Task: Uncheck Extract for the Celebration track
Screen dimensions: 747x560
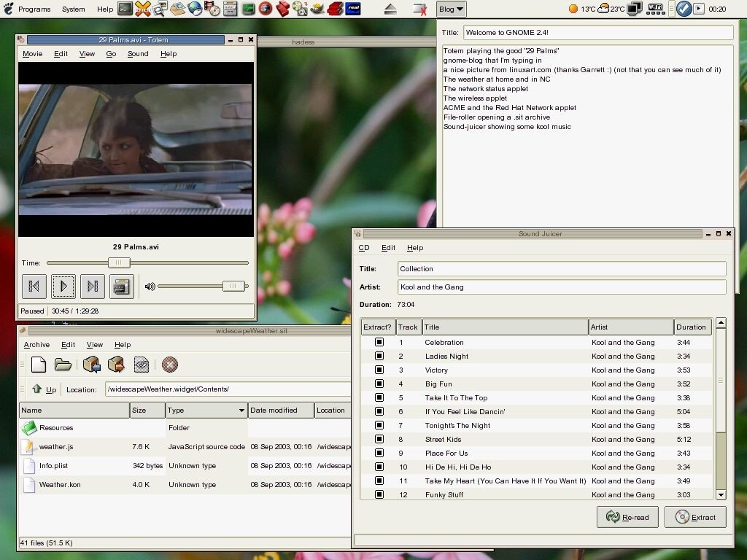Action: [x=379, y=342]
